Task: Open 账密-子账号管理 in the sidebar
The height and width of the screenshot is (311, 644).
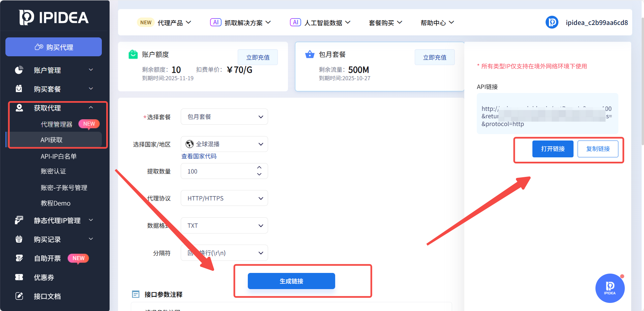Action: [x=64, y=188]
